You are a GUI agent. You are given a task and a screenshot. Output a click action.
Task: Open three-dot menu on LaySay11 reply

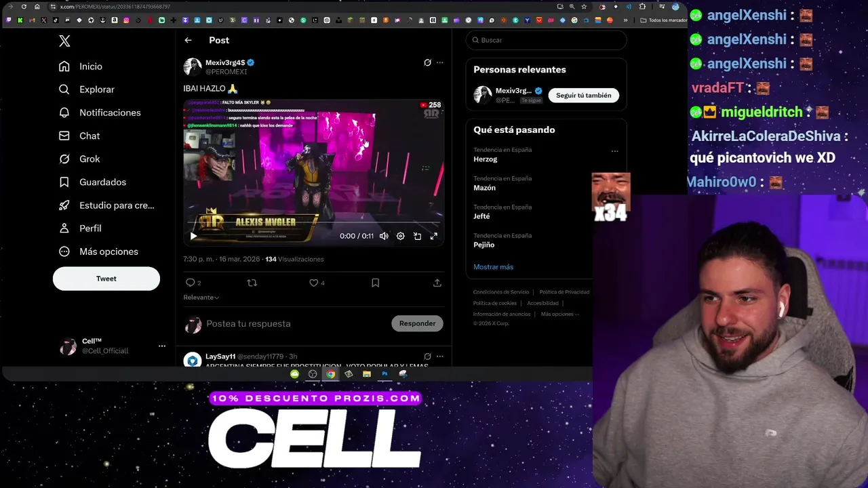point(439,356)
